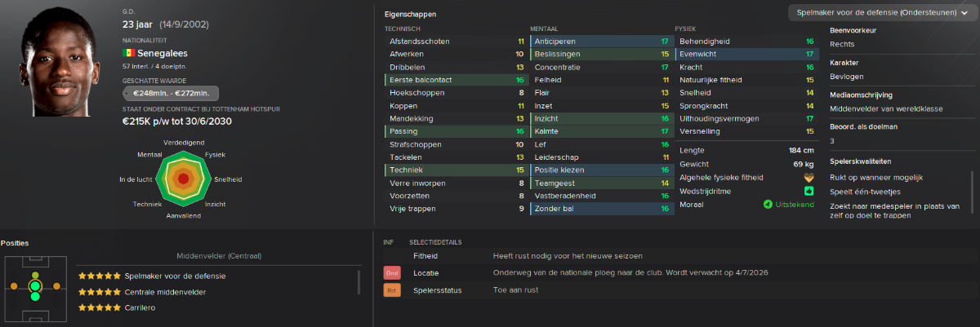Image resolution: width=980 pixels, height=327 pixels.
Task: Click the Spelerskwaliteiten list scrollbar
Action: (972, 196)
